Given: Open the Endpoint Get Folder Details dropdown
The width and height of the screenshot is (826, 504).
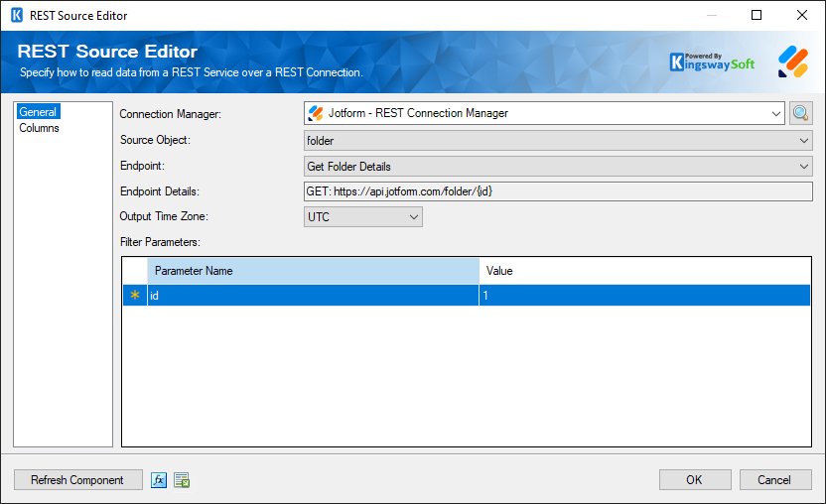Looking at the screenshot, I should 558,167.
